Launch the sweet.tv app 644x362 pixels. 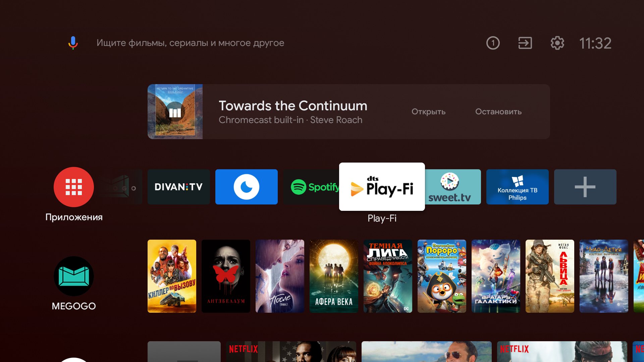pyautogui.click(x=453, y=187)
